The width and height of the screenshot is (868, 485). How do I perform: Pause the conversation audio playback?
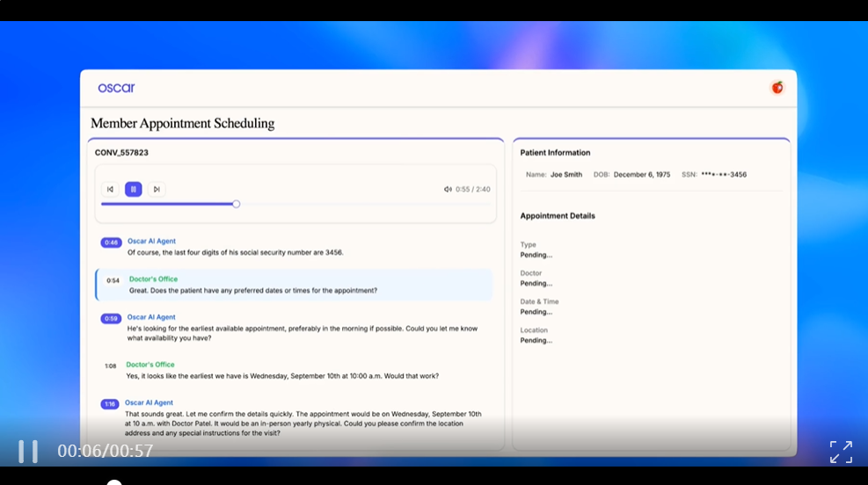coord(134,189)
